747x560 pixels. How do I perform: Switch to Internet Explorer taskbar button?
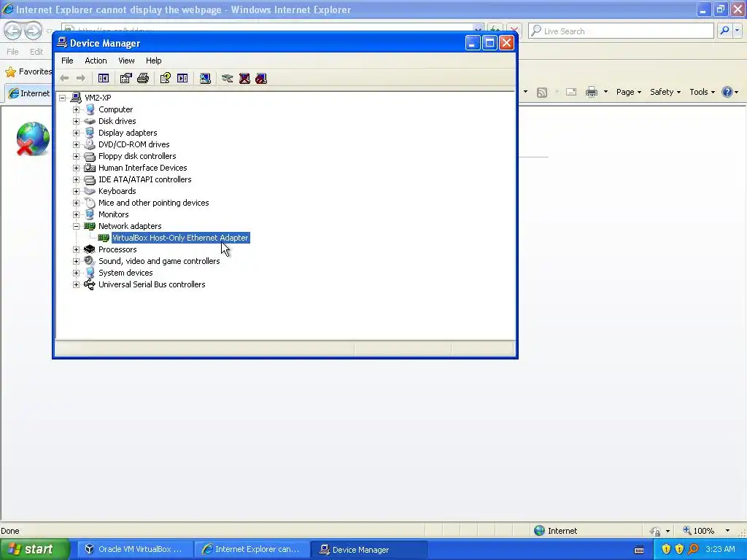(252, 549)
